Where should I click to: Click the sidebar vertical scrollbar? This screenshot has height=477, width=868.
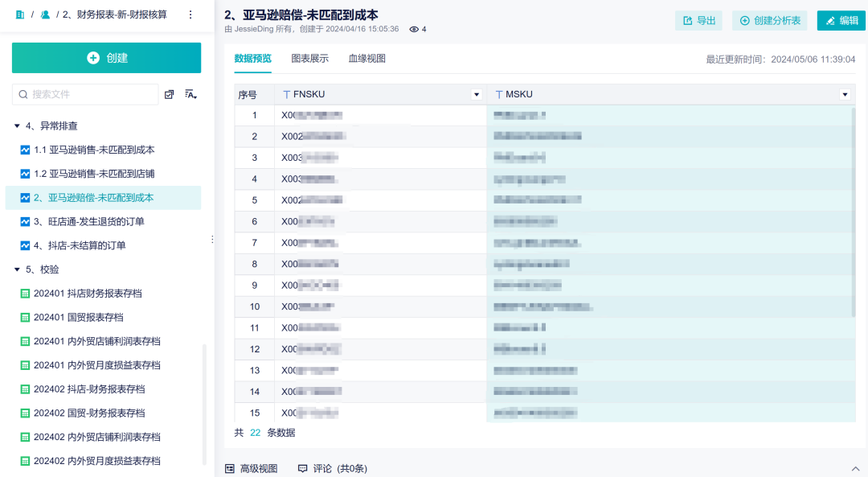[204, 405]
